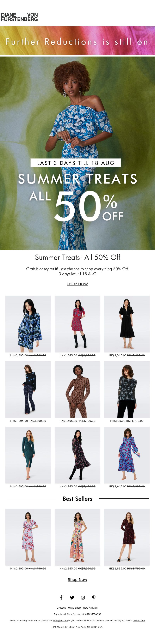Open the New Arrivals footer link
155x644 pixels.
point(90,607)
